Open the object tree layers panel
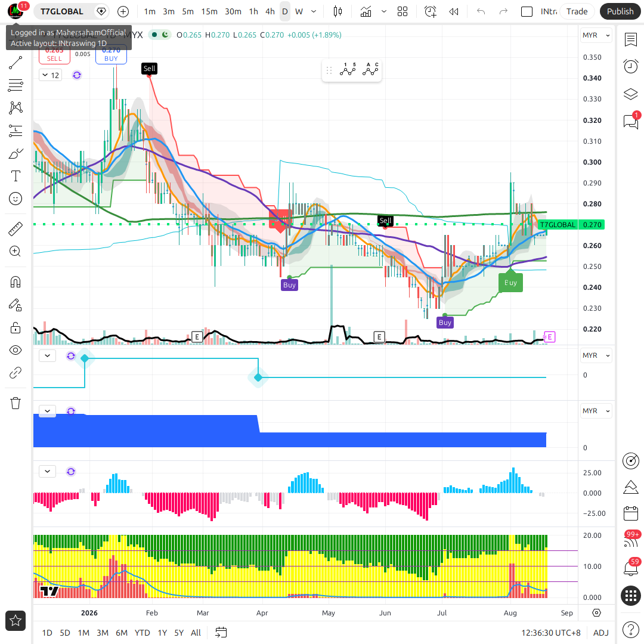Screen dimensions: 644x644 point(631,94)
